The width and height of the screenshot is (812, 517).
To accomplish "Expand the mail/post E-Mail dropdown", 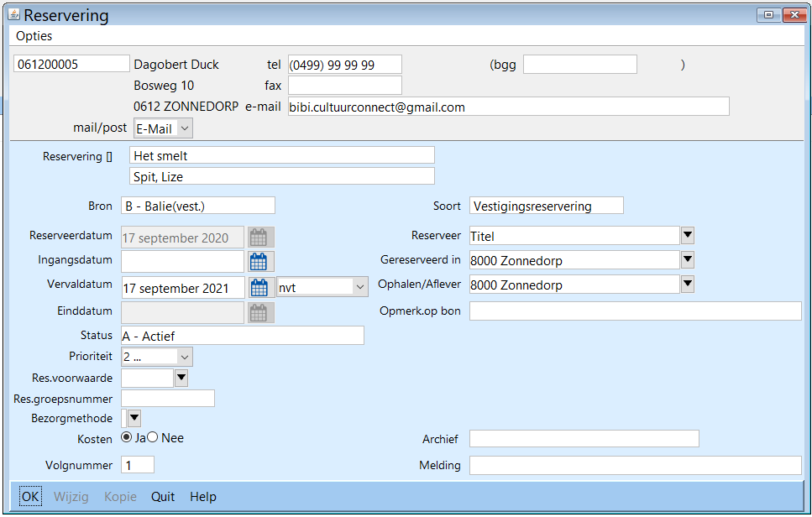I will click(185, 128).
